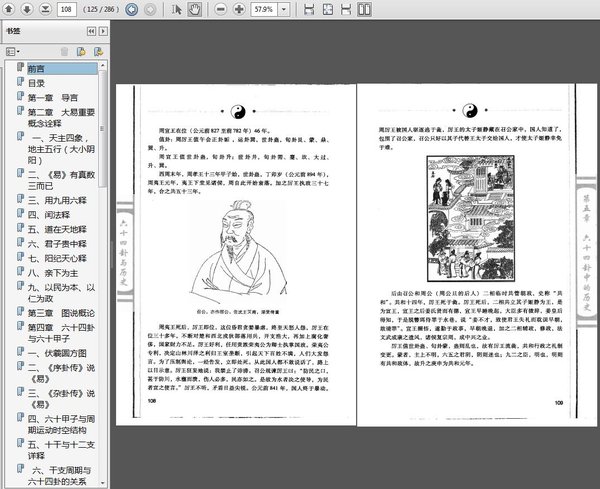The image size is (600, 489).
Task: Create a new bookmark icon
Action: click(x=81, y=51)
